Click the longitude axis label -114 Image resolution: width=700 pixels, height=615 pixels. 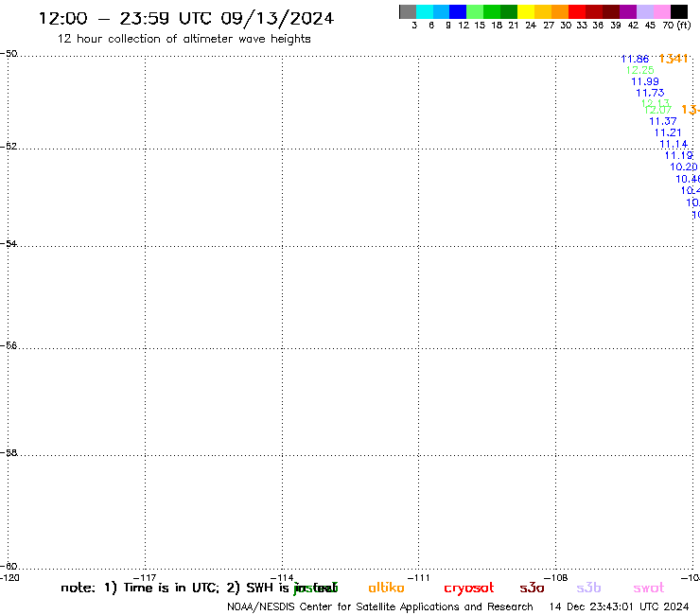coord(282,578)
